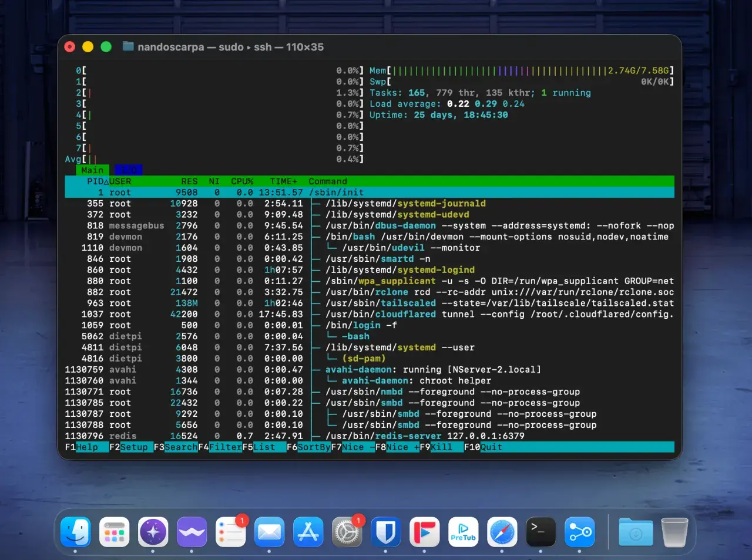
Task: Open F6 SortBy in the function bar
Action: pos(308,447)
